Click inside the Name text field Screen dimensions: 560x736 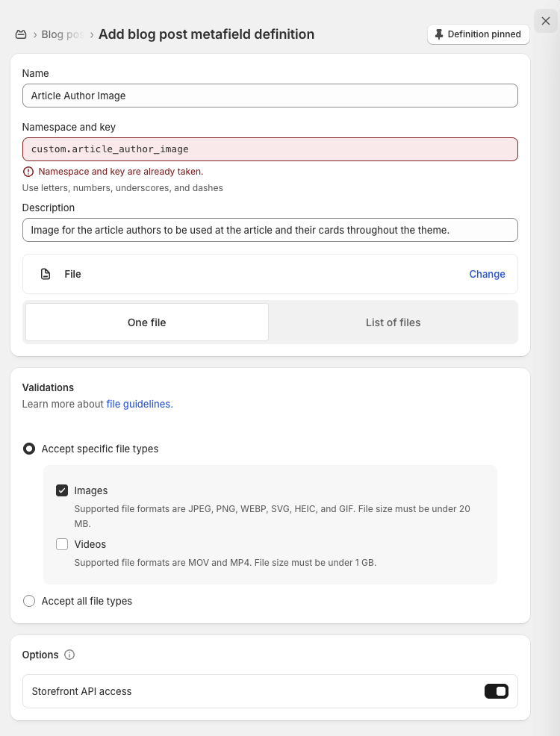pos(269,96)
